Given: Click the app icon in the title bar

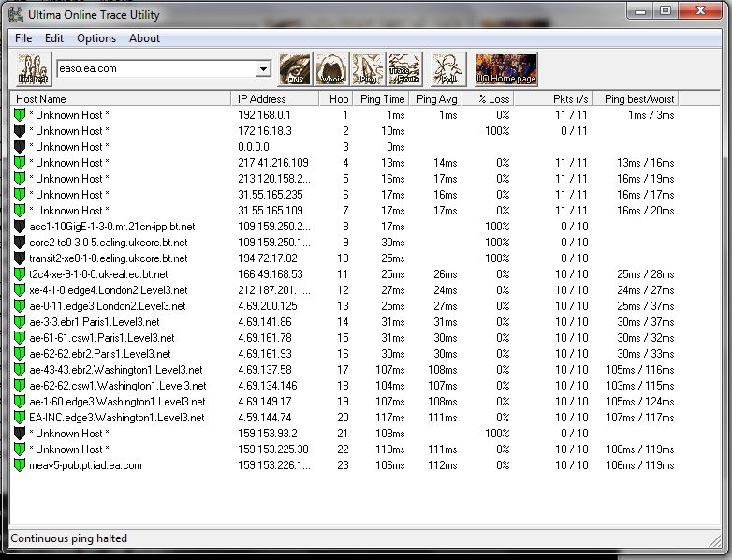Looking at the screenshot, I should click(x=16, y=15).
